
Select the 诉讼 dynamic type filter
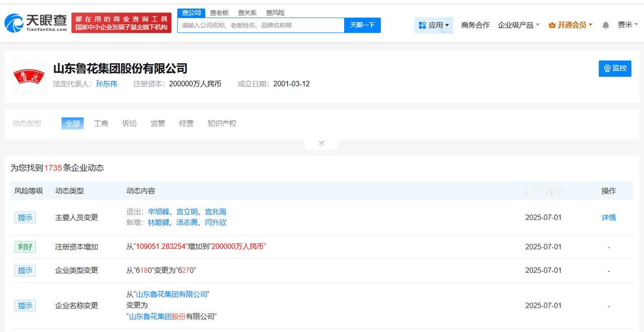coord(129,123)
